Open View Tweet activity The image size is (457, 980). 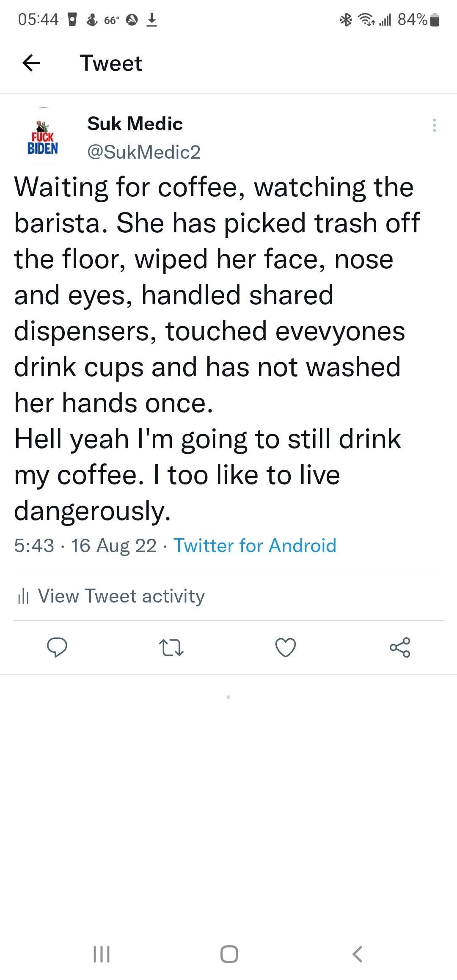pos(121,596)
